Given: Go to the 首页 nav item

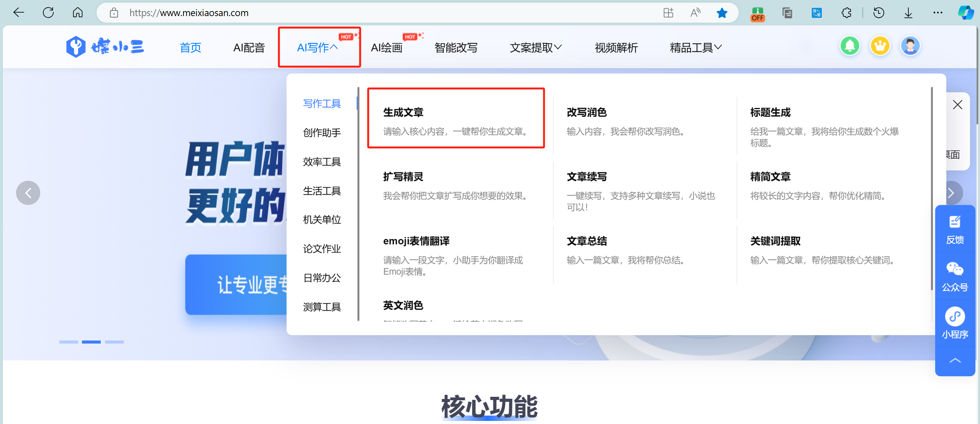Looking at the screenshot, I should (x=190, y=47).
